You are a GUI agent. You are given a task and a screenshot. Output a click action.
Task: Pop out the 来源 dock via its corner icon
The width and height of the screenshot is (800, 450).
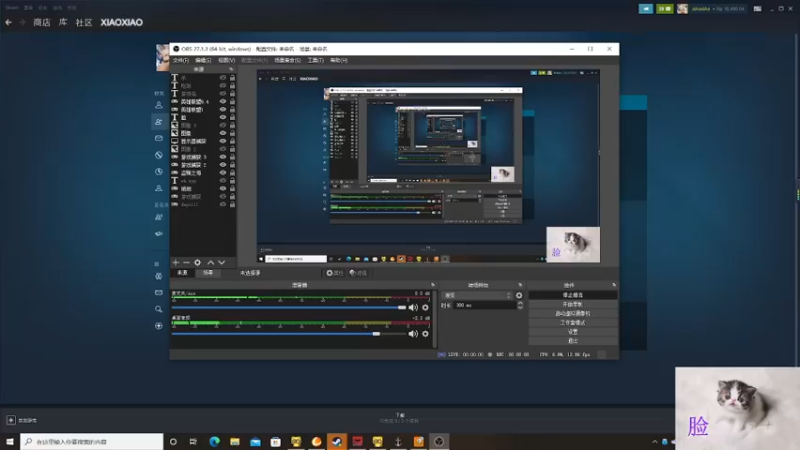pos(231,69)
